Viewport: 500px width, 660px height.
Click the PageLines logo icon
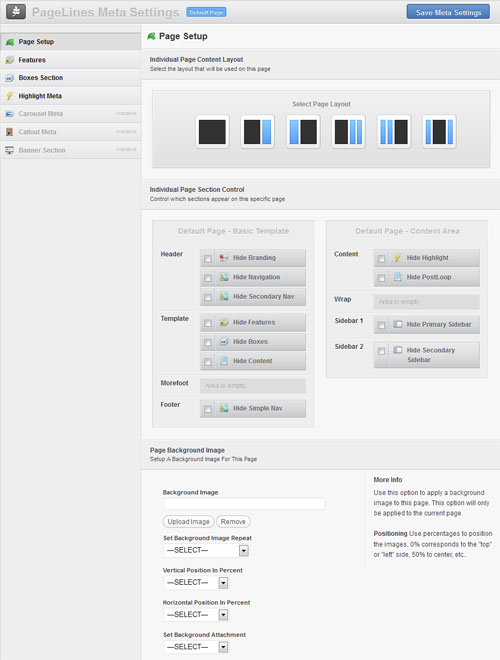coord(16,12)
